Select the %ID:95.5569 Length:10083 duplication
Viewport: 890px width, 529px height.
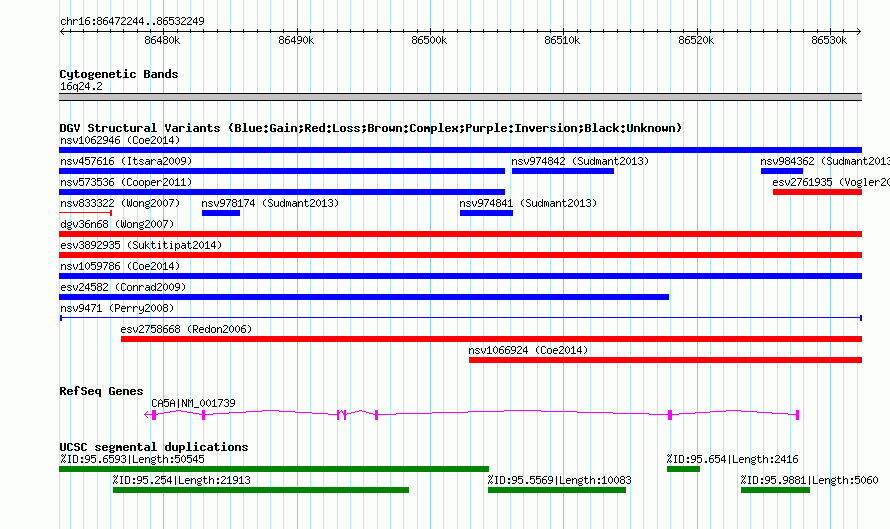point(557,490)
